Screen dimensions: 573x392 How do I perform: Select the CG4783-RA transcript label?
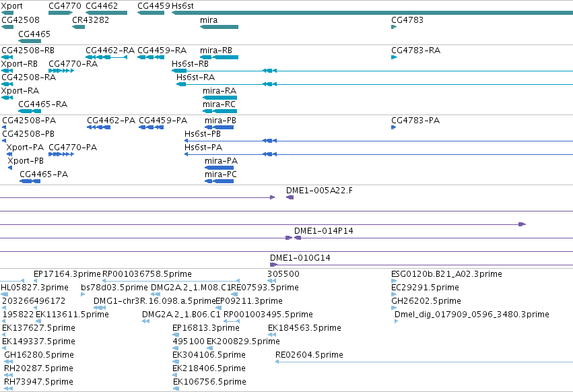pyautogui.click(x=415, y=50)
